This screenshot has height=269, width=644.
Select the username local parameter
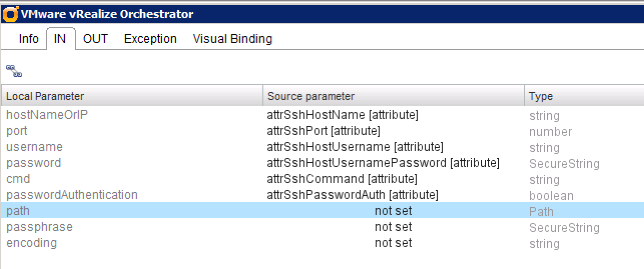coord(35,147)
